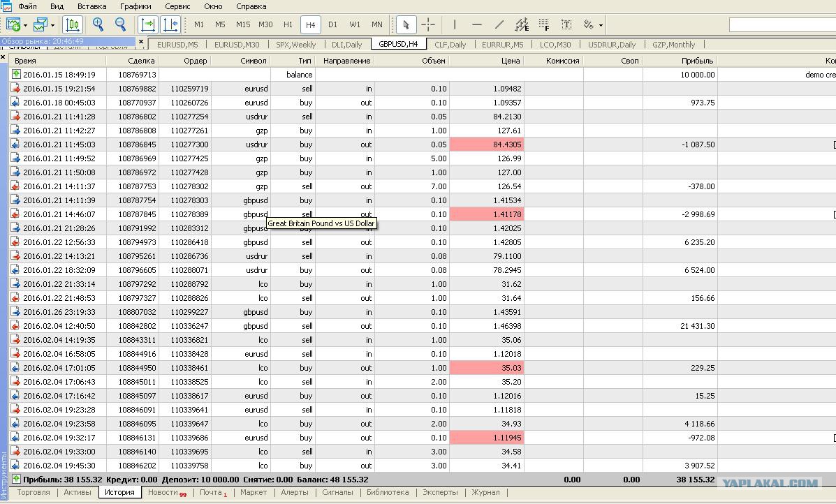Select profit value 21 431.30
Viewport: 836px width, 504px height.
pos(698,326)
